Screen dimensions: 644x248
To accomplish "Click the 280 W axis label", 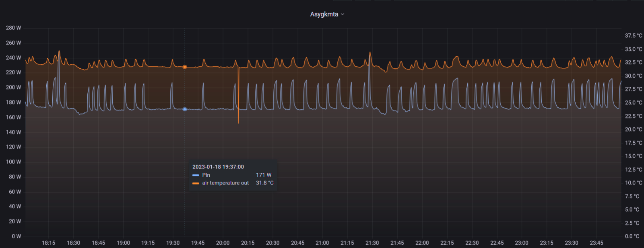I will pyautogui.click(x=13, y=28).
